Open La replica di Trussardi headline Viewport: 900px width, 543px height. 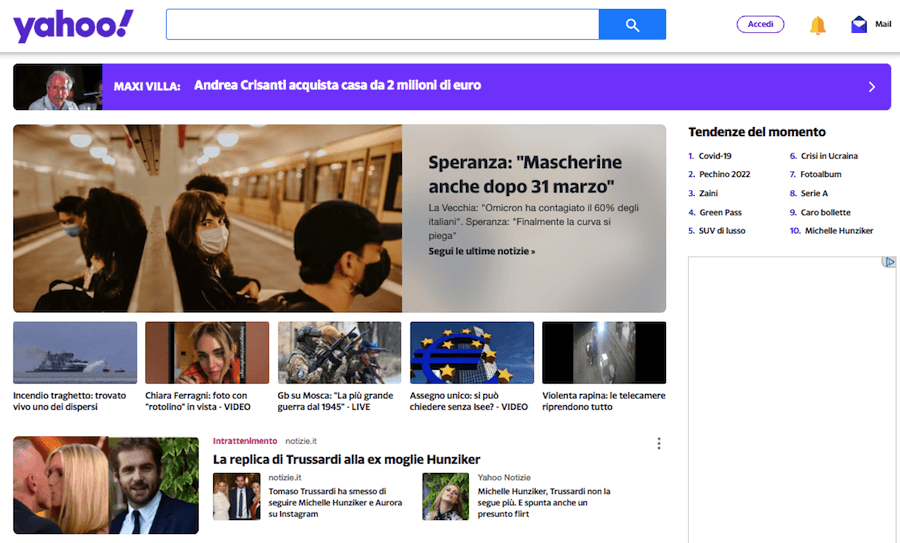[x=347, y=460]
